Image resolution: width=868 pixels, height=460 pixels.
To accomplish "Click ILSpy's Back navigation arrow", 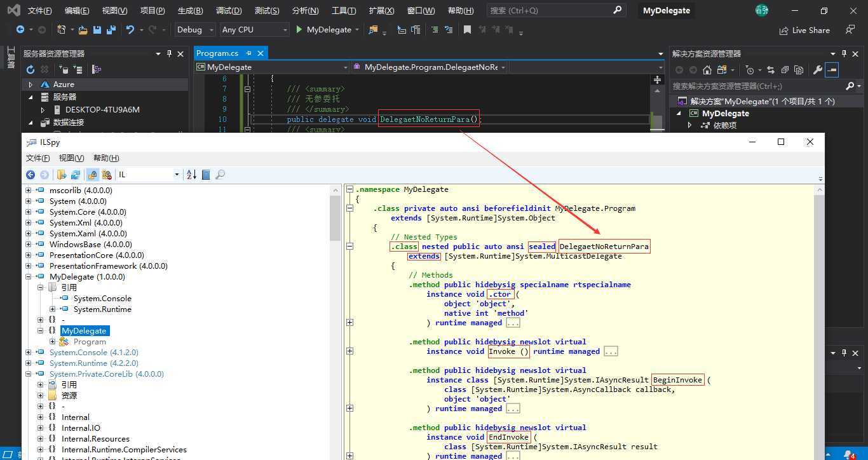I will tap(31, 175).
